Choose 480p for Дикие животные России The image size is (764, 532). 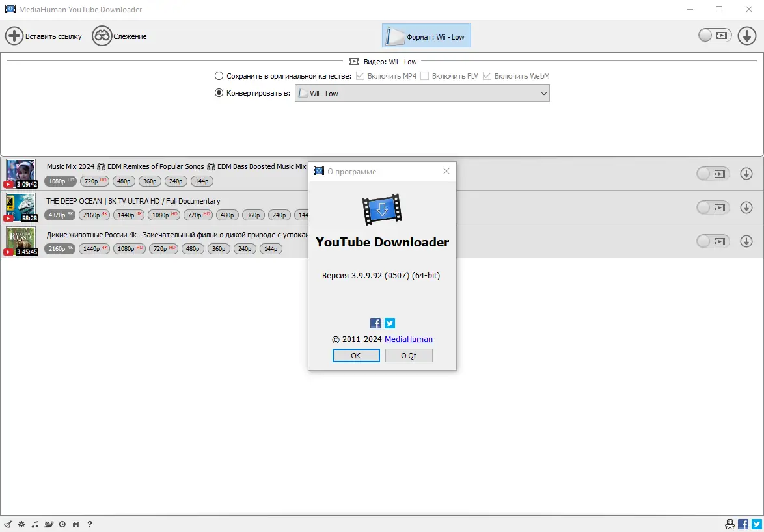click(193, 248)
